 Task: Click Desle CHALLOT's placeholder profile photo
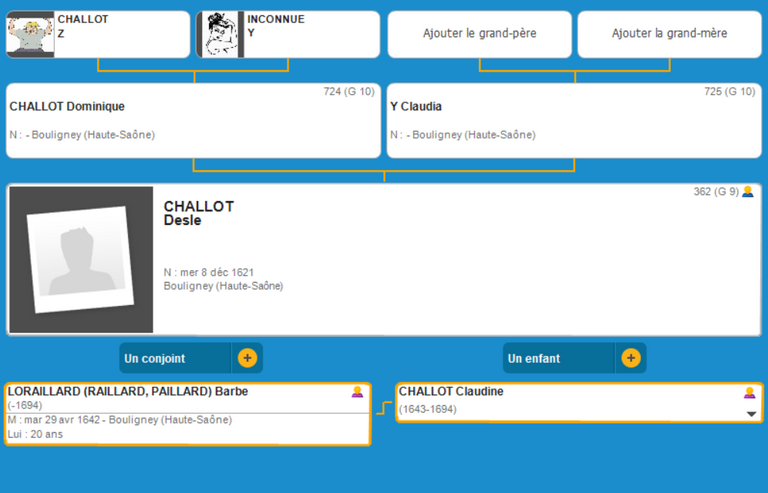tap(81, 259)
